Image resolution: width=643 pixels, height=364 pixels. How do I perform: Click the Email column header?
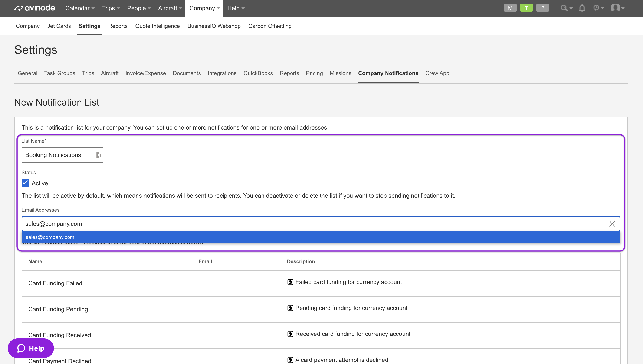tap(205, 261)
